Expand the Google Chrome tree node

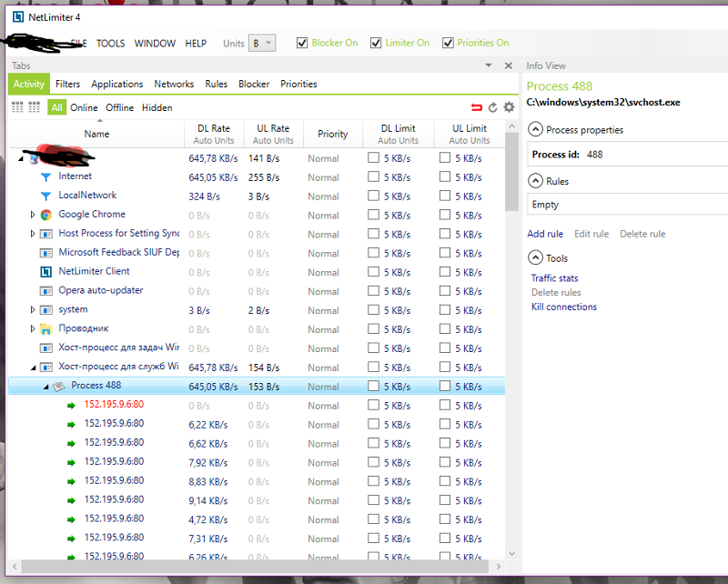pos(33,215)
